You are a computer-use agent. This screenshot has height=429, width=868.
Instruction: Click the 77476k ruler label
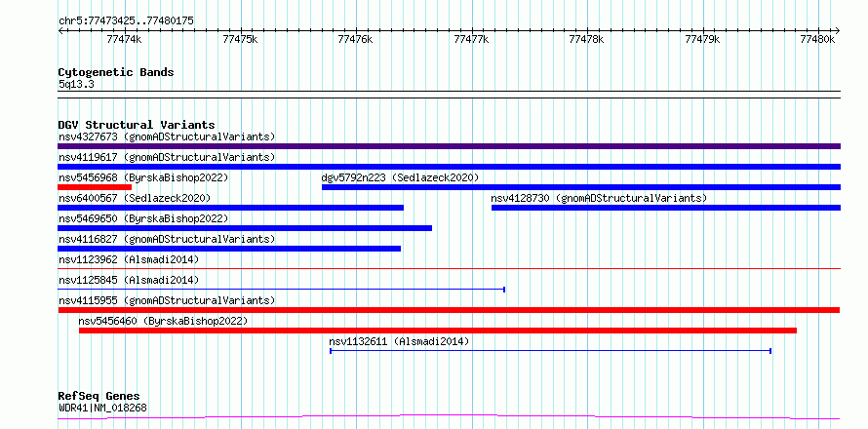point(356,39)
